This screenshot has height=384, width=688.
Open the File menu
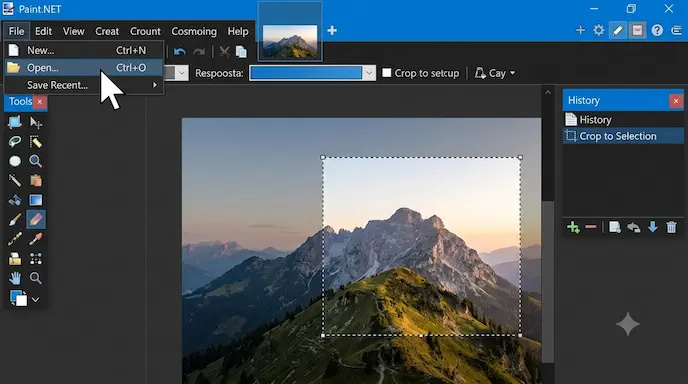16,31
